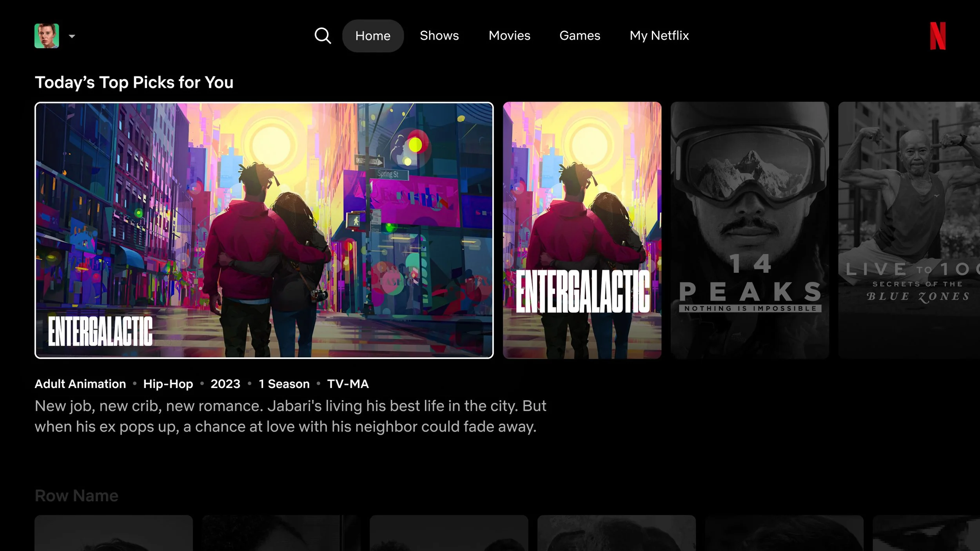
Task: Select the smaller Entergalactic poster
Action: point(582,230)
